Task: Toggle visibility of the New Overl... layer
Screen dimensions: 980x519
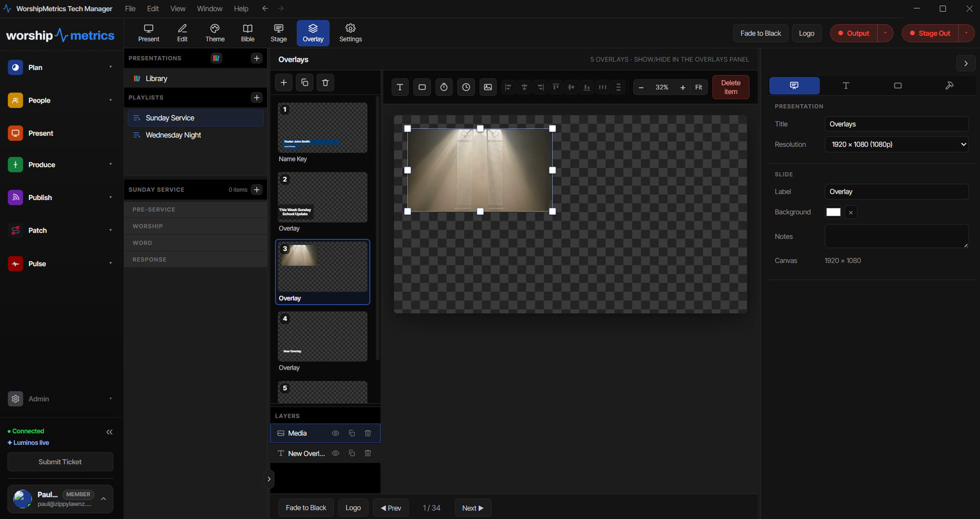Action: tap(335, 453)
